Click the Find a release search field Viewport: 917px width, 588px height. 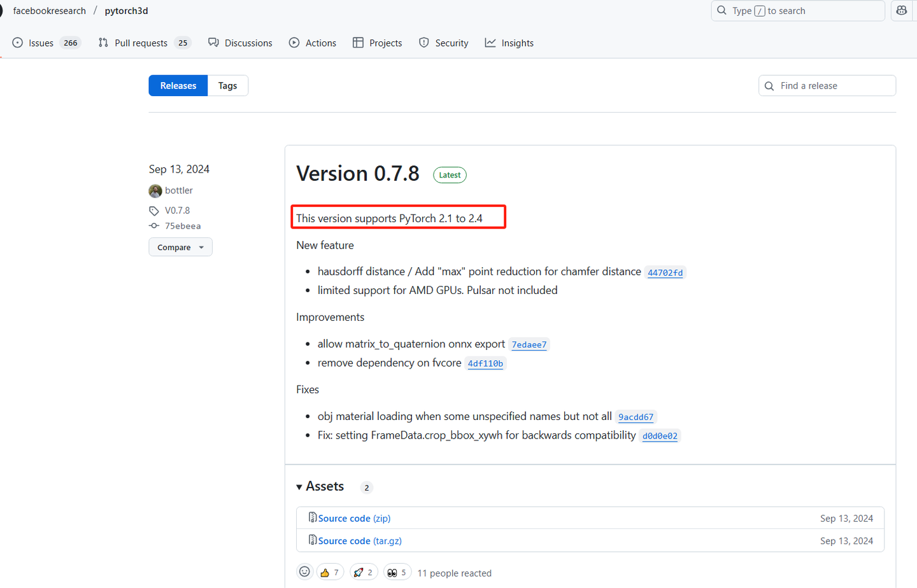coord(827,85)
